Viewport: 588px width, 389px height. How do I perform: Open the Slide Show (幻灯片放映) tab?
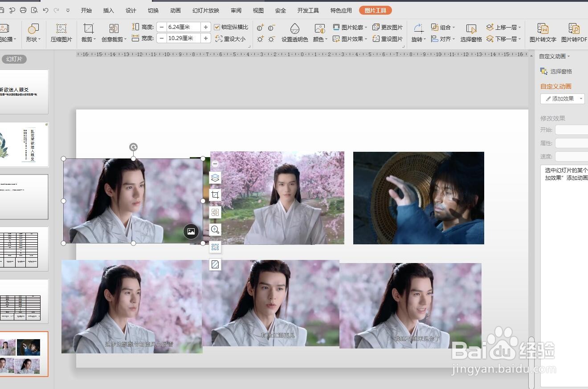tap(206, 10)
